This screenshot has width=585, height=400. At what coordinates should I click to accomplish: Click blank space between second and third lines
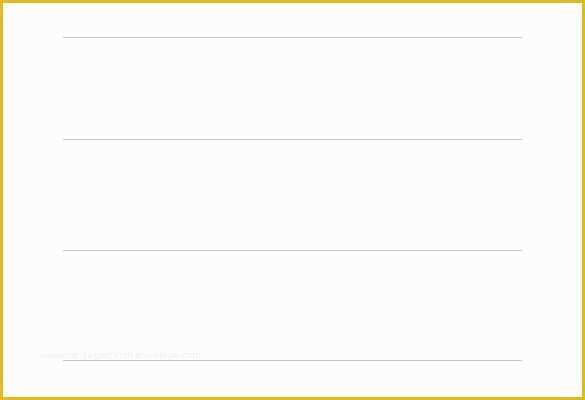(292, 195)
